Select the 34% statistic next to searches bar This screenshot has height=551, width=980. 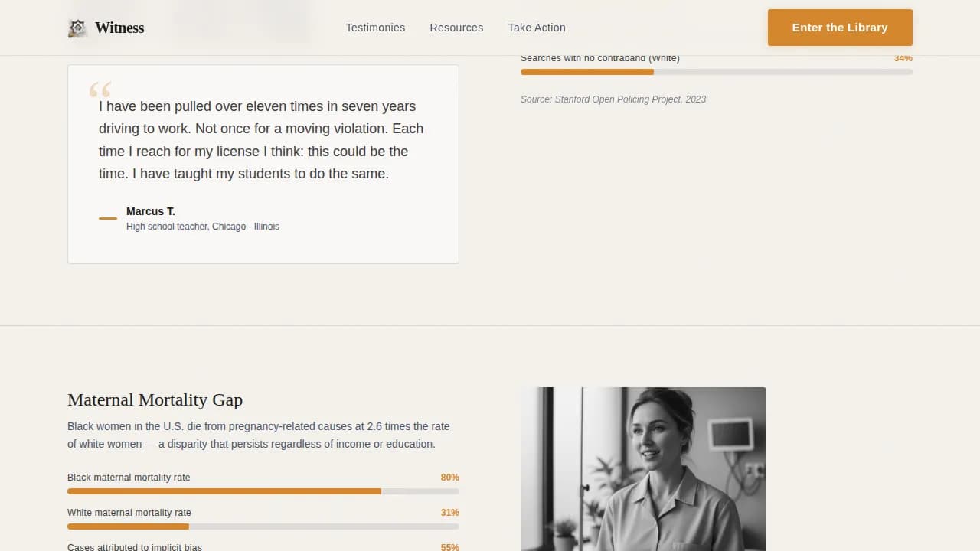[903, 58]
